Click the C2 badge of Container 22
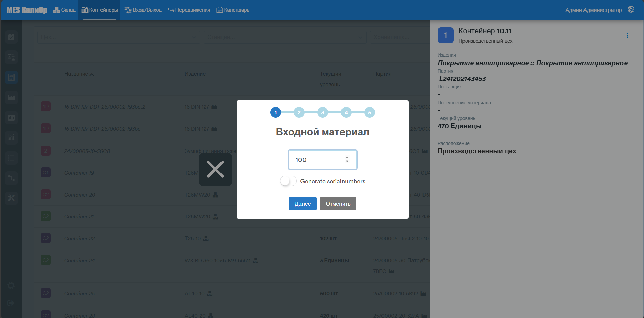The width and height of the screenshot is (644, 318). [46, 238]
